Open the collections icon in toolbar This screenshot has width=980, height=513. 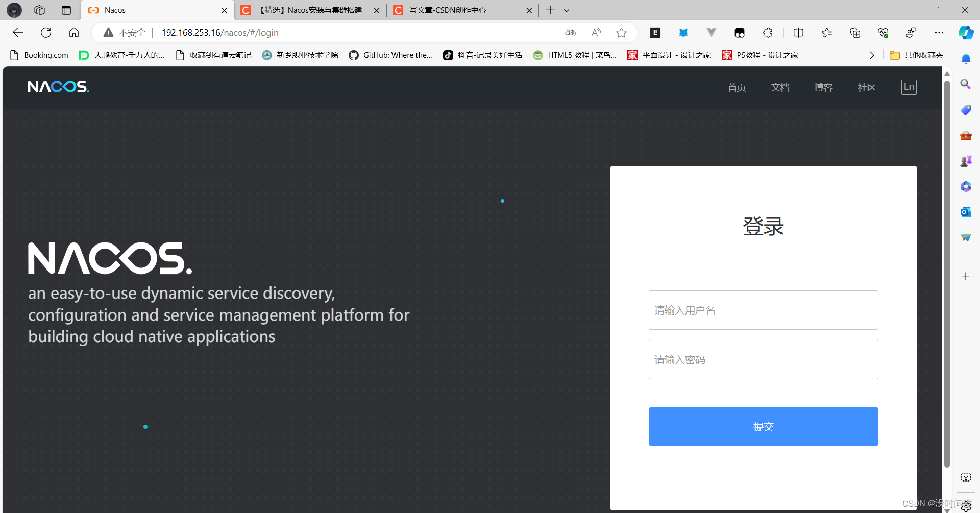[855, 33]
